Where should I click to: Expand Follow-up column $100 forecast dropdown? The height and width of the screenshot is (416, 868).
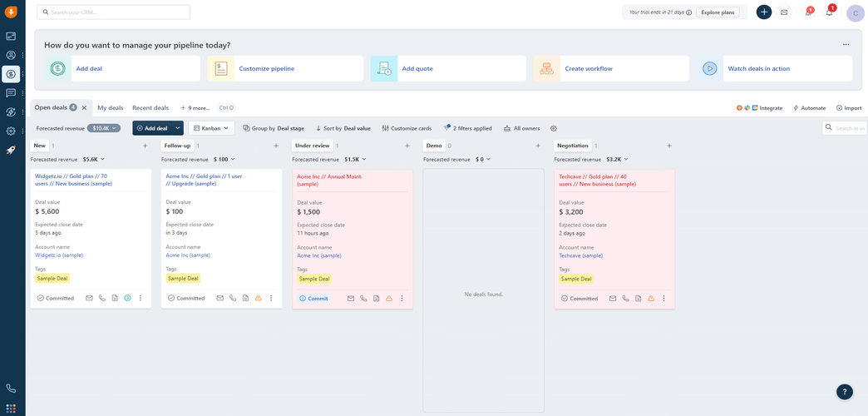pyautogui.click(x=224, y=159)
